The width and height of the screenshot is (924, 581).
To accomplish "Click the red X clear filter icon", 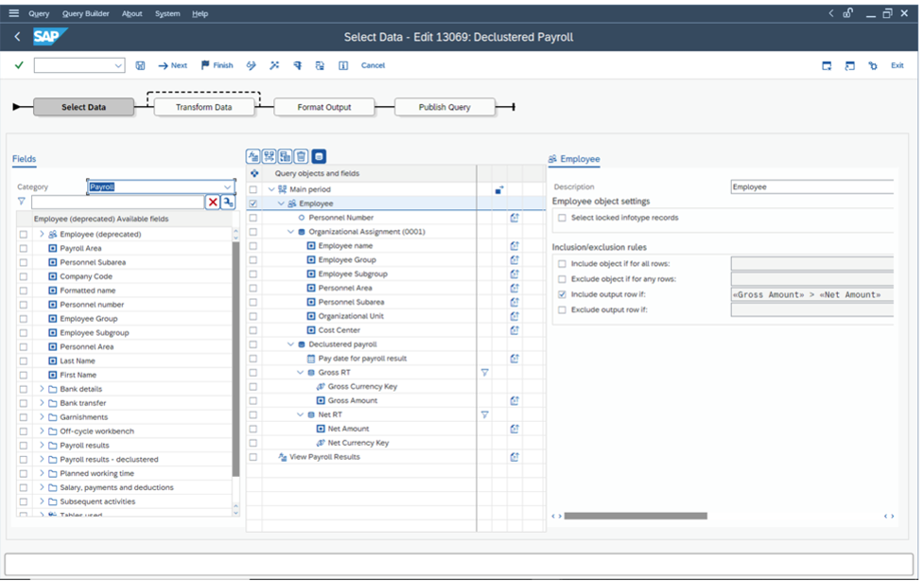I will 213,202.
